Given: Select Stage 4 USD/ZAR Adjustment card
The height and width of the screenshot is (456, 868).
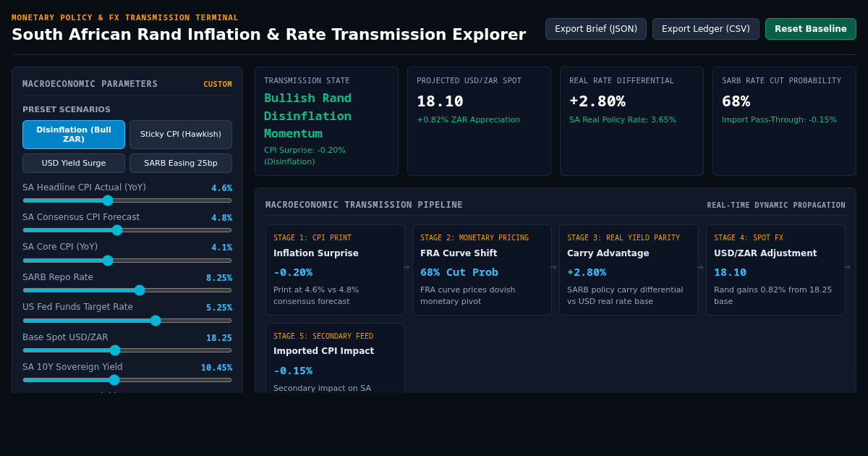Looking at the screenshot, I should click(775, 270).
